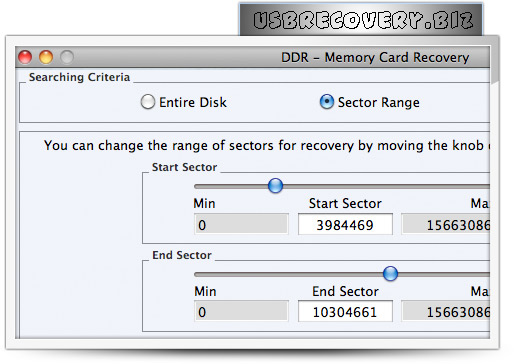Click the USBRECOVERY.BIZ banner logo
This screenshot has width=514, height=364.
click(x=361, y=20)
